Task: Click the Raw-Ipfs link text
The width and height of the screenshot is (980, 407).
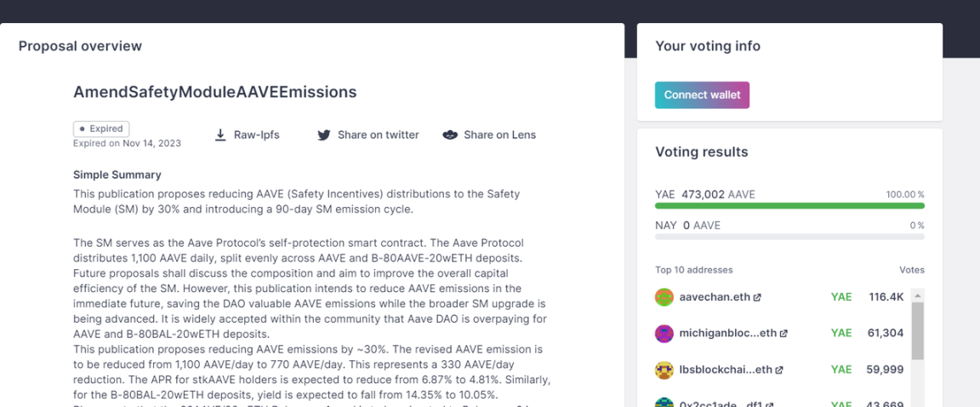Action: (257, 135)
